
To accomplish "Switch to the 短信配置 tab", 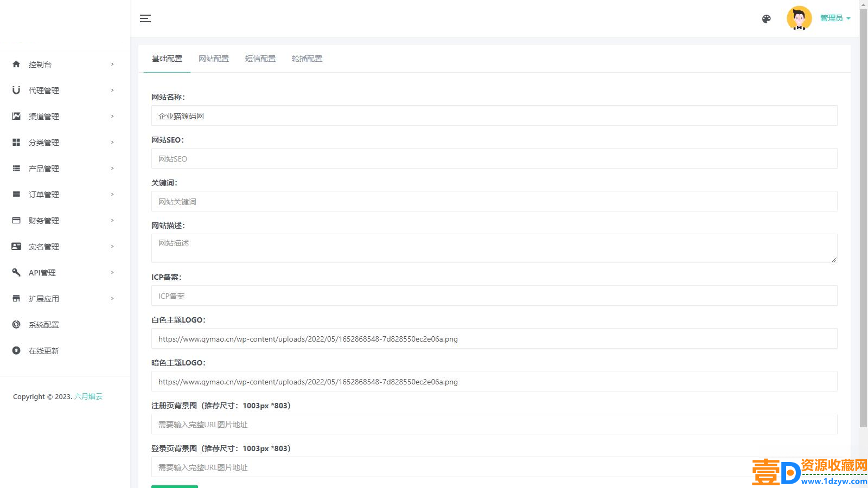I will (x=260, y=59).
